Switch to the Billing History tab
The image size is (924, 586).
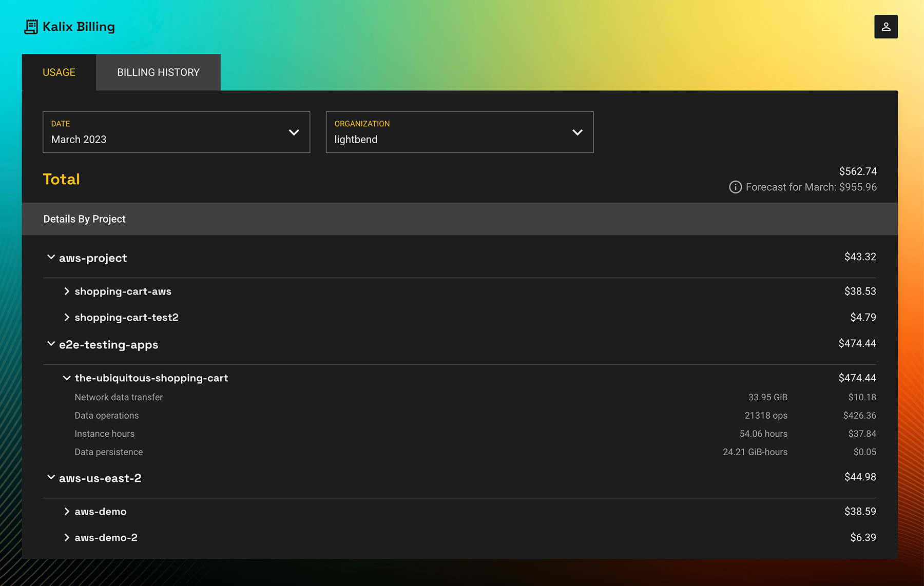click(158, 72)
